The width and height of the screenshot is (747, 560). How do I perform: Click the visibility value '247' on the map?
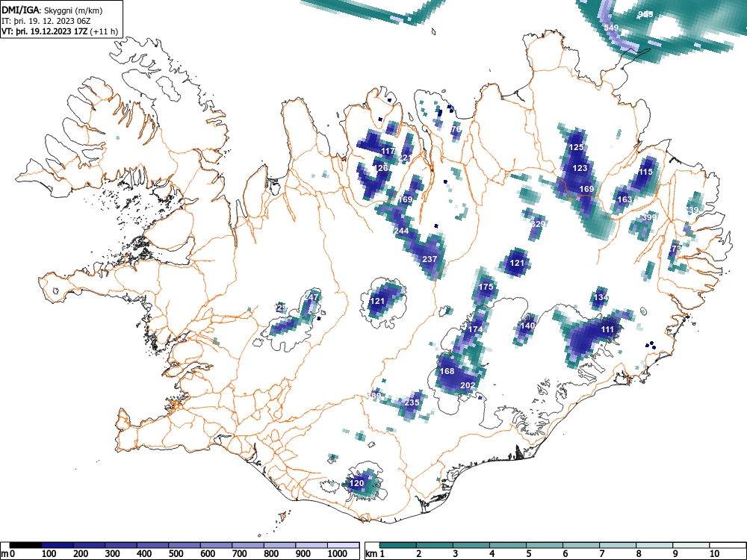point(311,297)
